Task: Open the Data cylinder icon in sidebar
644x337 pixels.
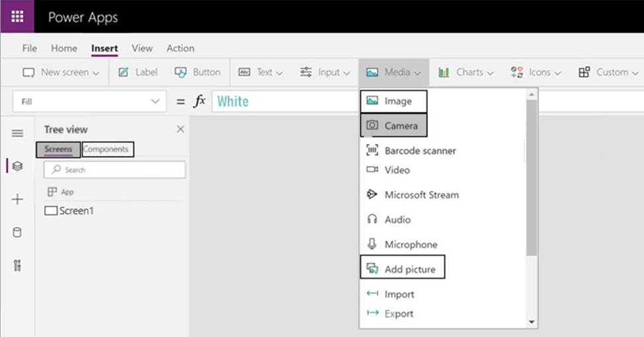Action: pos(17,233)
